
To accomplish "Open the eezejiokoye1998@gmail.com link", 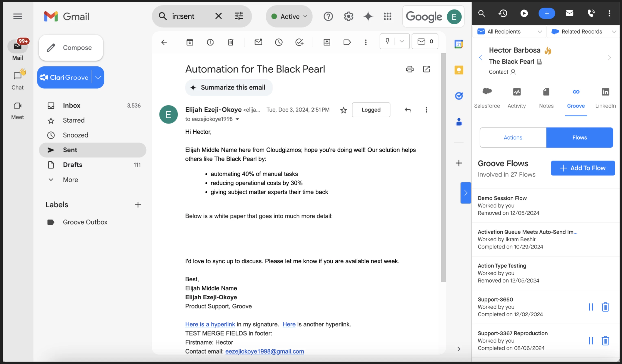I will click(264, 351).
